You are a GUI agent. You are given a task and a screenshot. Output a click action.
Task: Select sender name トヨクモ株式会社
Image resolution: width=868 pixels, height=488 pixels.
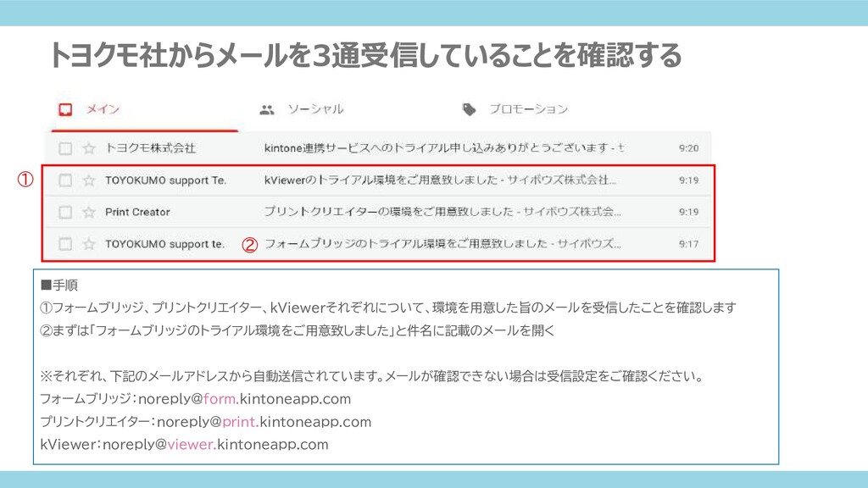point(151,147)
